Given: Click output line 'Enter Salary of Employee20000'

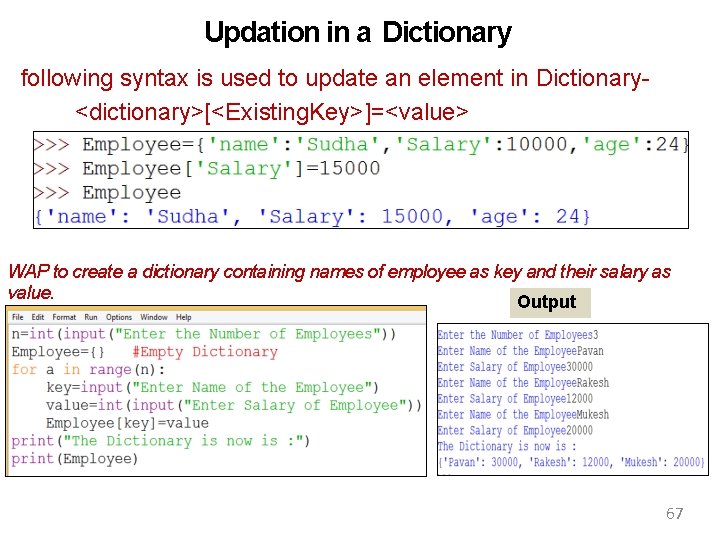Looking at the screenshot, I should (x=515, y=430).
